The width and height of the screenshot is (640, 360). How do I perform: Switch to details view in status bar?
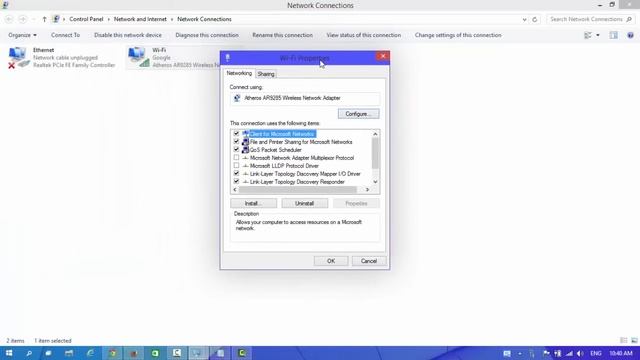click(x=624, y=340)
